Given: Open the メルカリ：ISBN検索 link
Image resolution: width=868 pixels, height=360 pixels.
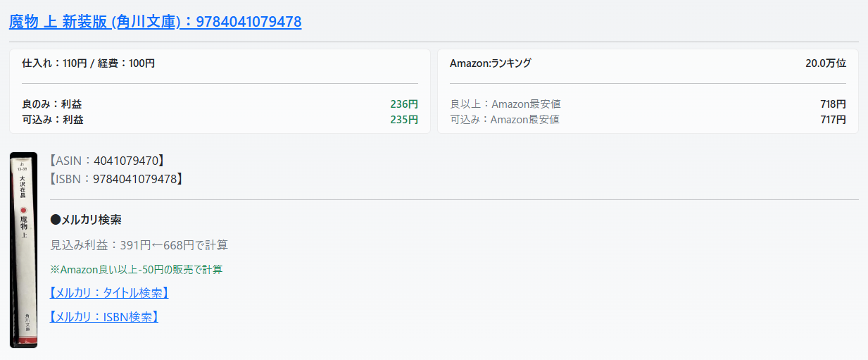Looking at the screenshot, I should [104, 317].
